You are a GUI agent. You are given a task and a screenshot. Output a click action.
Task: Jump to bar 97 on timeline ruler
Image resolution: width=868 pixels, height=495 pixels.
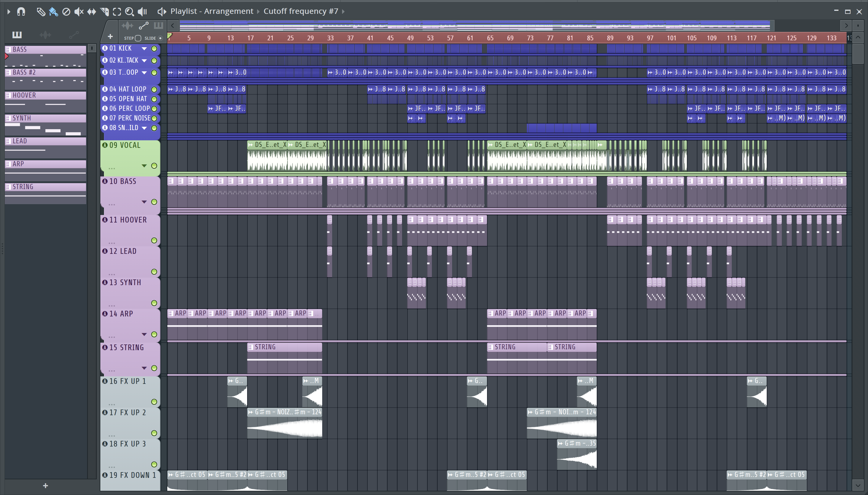click(650, 38)
